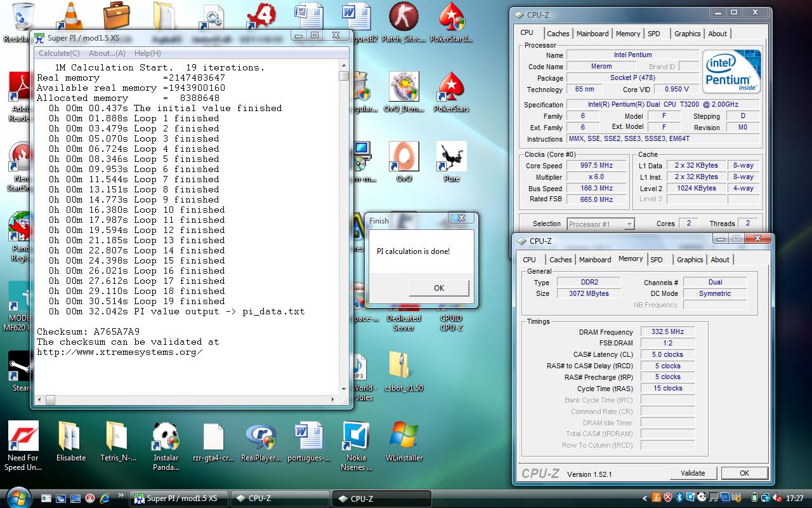Click the second CPU-Z taskbar button
Image resolution: width=812 pixels, height=508 pixels.
click(x=381, y=498)
